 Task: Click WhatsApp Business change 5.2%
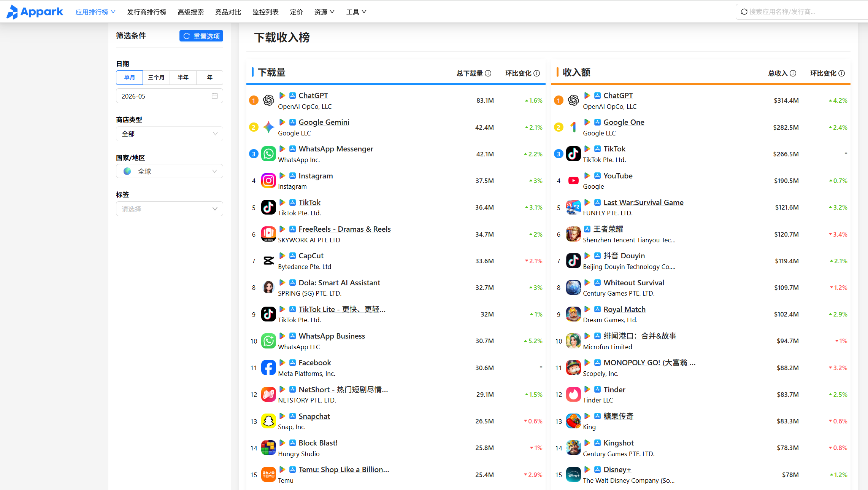(533, 341)
